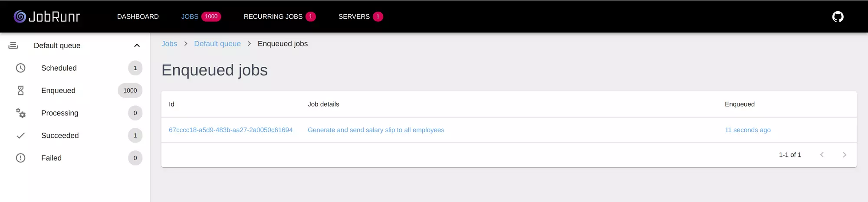Collapse the Default queue section

[137, 46]
